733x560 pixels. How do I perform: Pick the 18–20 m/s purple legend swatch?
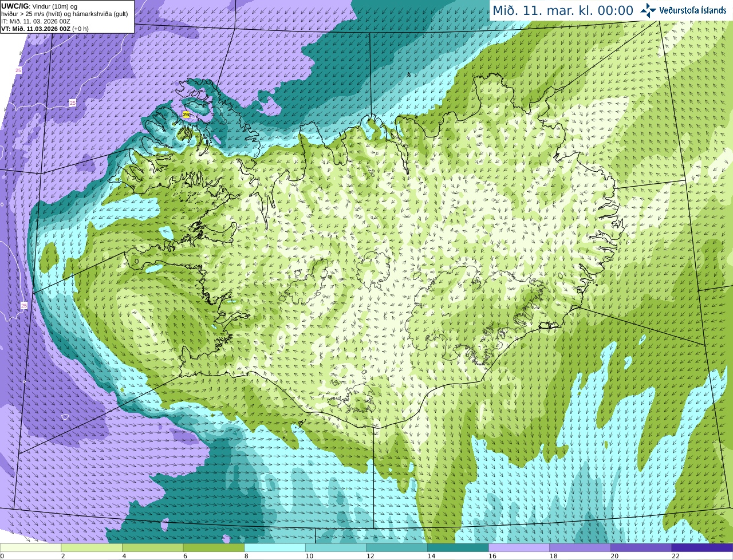[580, 548]
